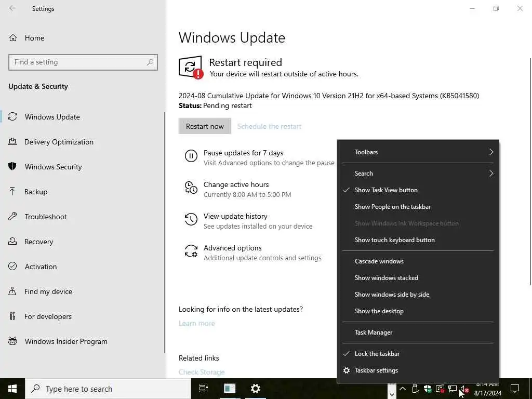This screenshot has width=532, height=399.
Task: Click the Recovery icon in sidebar
Action: coord(12,241)
